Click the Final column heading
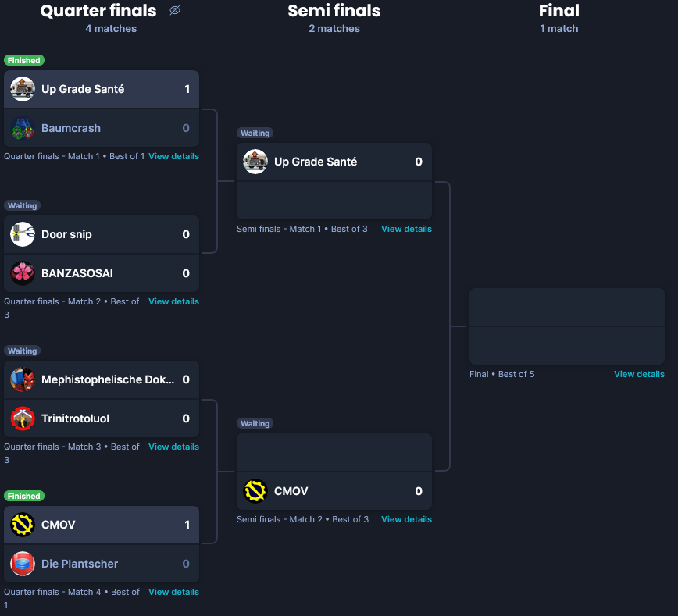The width and height of the screenshot is (678, 616). 559,11
